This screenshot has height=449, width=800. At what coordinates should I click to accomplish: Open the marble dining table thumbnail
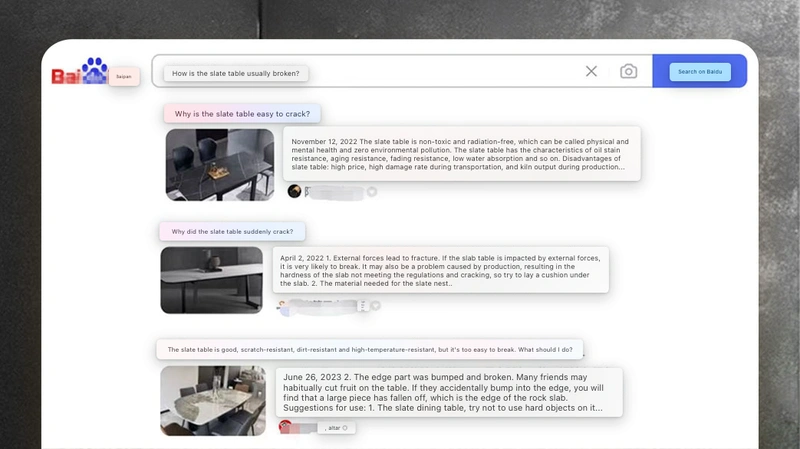coord(212,400)
